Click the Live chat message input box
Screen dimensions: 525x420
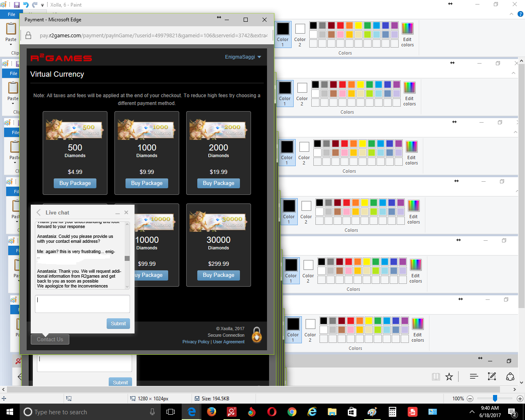click(x=82, y=304)
